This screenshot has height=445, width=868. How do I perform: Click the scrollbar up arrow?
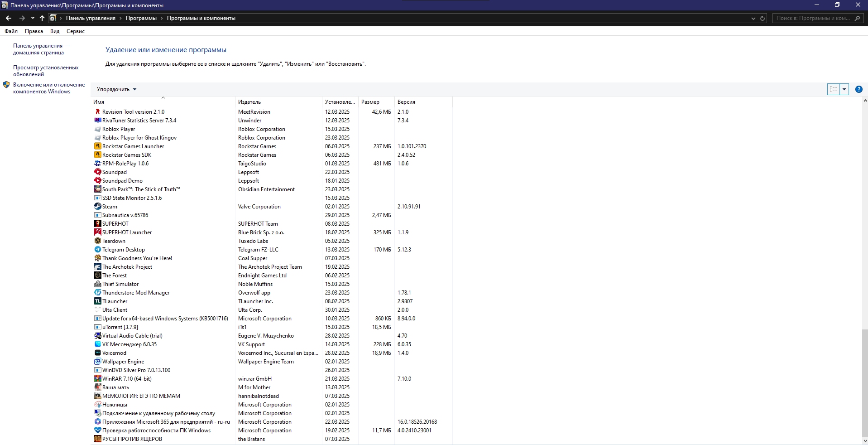point(865,101)
